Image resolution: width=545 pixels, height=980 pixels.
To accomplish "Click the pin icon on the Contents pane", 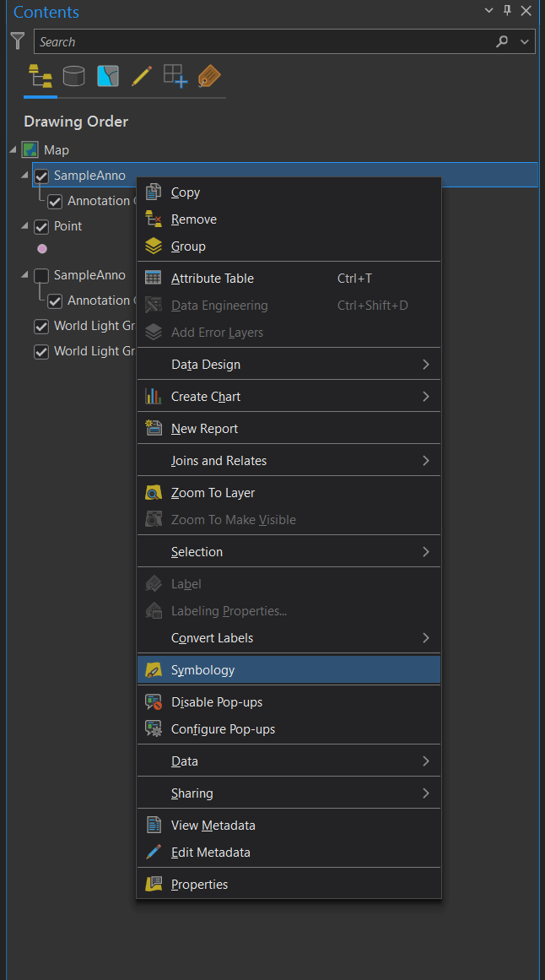I will (x=506, y=11).
